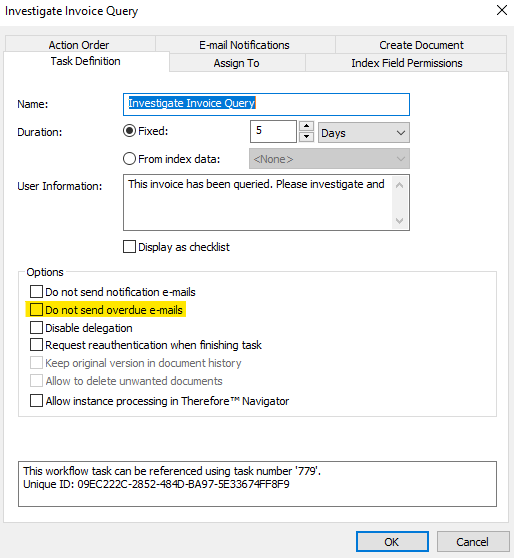Select the From index data radio button

(129, 158)
